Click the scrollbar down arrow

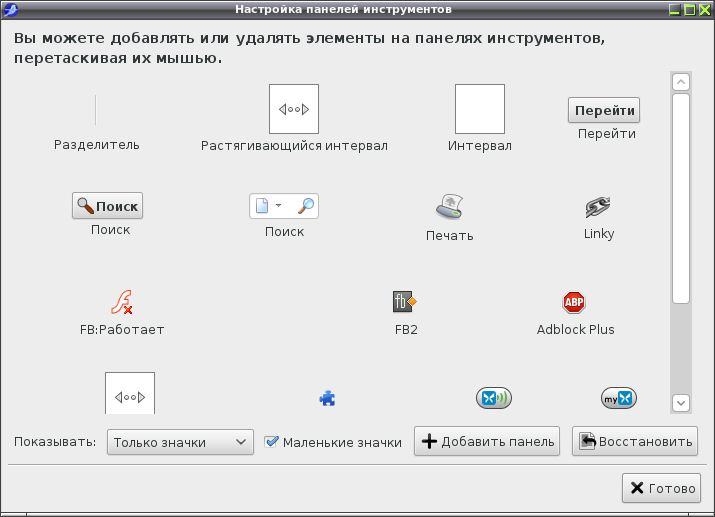[681, 403]
